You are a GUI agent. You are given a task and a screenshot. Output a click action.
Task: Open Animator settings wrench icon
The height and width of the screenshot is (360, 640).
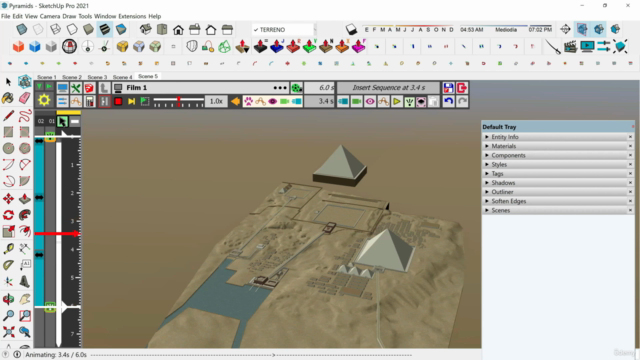point(76,88)
